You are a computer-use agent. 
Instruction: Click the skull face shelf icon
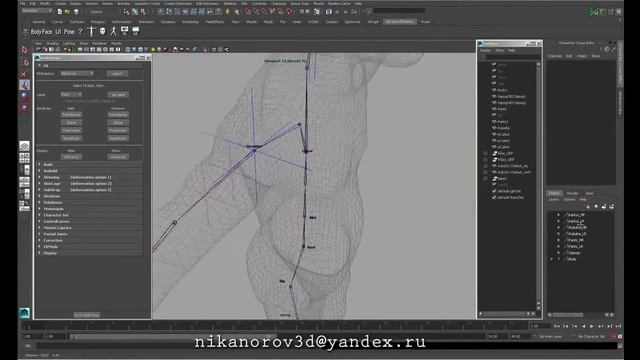coord(102,31)
